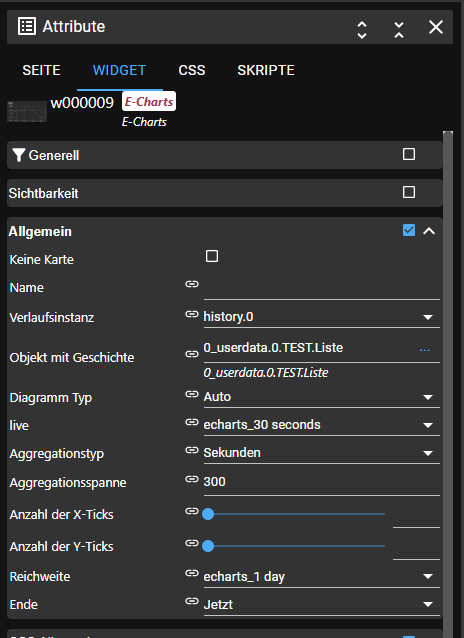This screenshot has width=464, height=638.
Task: Click the Anzahl der X-Ticks slider
Action: click(294, 514)
